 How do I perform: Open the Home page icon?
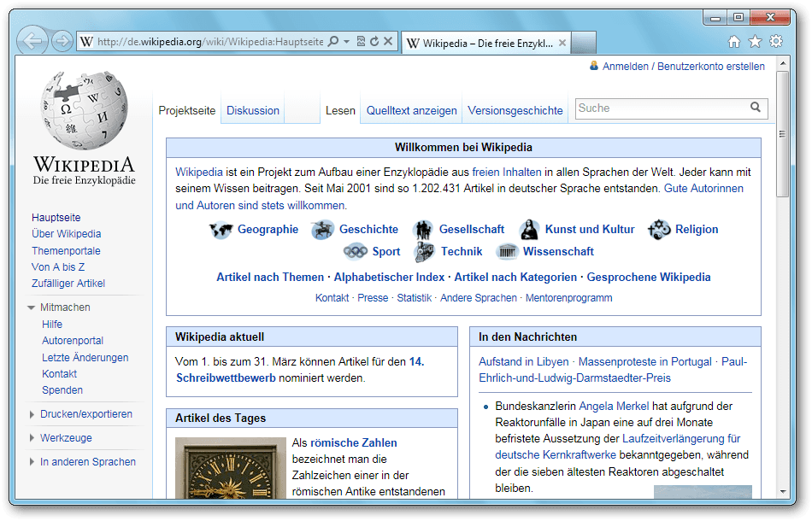(x=734, y=41)
